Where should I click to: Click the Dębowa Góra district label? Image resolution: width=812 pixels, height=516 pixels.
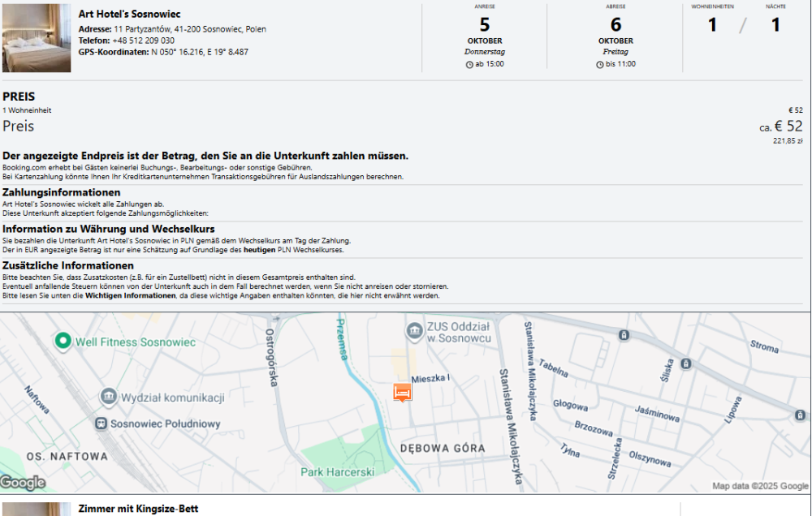[443, 449]
